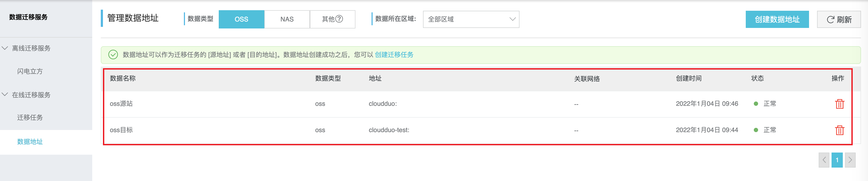The image size is (868, 181).
Task: Open 迁移任务 in the sidebar
Action: (30, 118)
